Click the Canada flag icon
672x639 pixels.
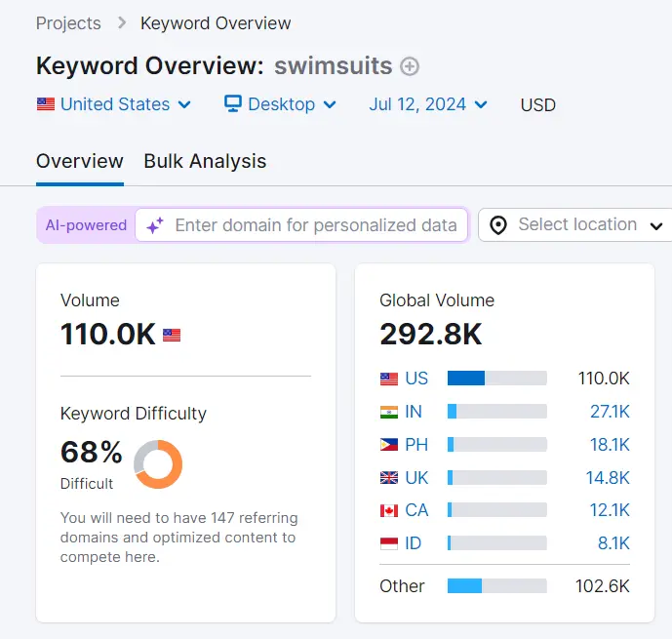tap(389, 510)
